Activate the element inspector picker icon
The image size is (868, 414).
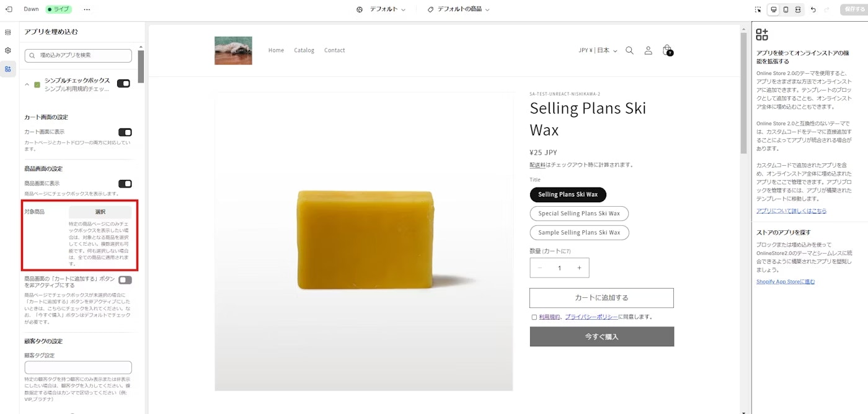(758, 9)
